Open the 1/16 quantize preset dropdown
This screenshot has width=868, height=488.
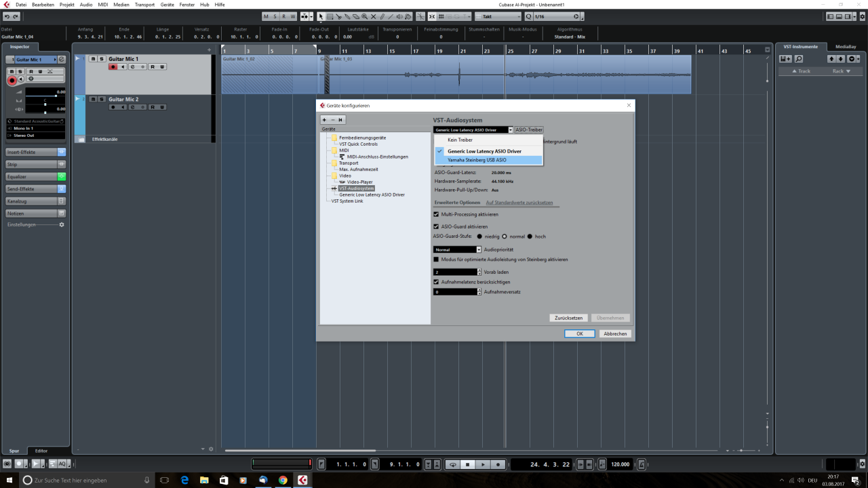coord(557,16)
